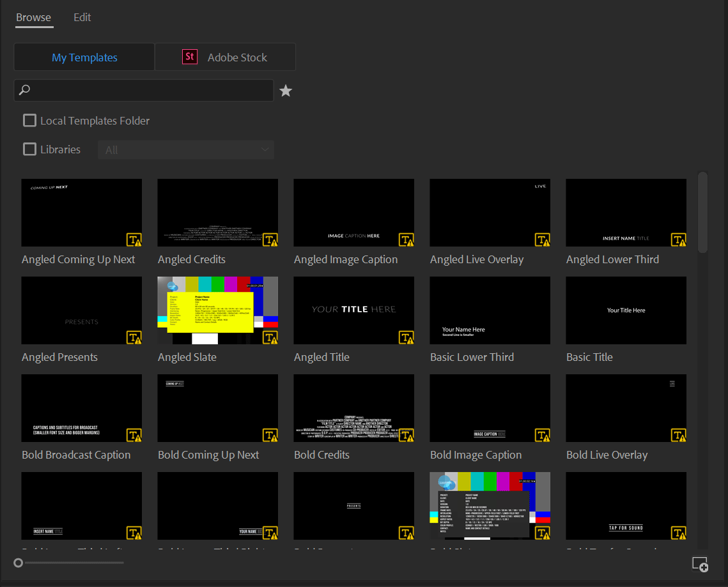Click the Bold Broadcast Caption label

click(76, 455)
